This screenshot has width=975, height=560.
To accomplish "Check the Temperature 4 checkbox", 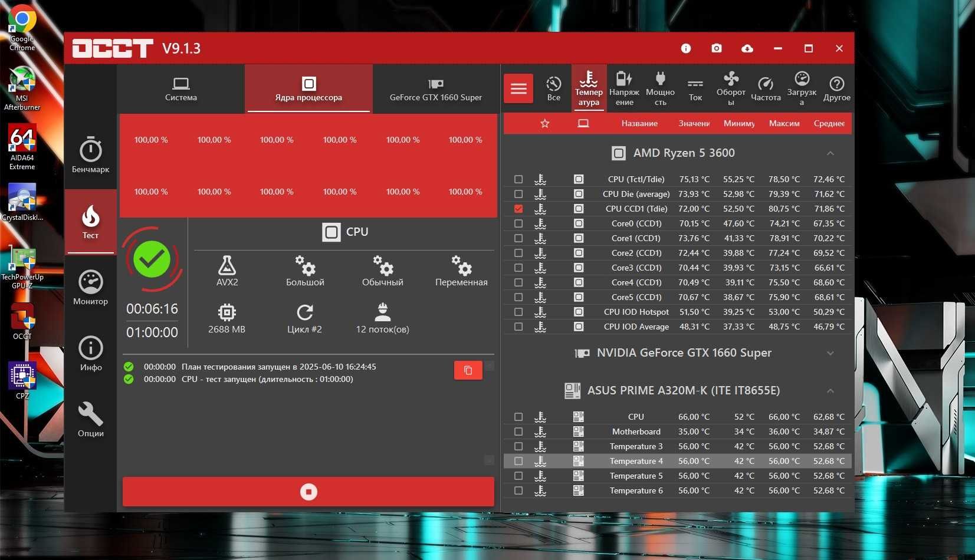I will pyautogui.click(x=518, y=461).
